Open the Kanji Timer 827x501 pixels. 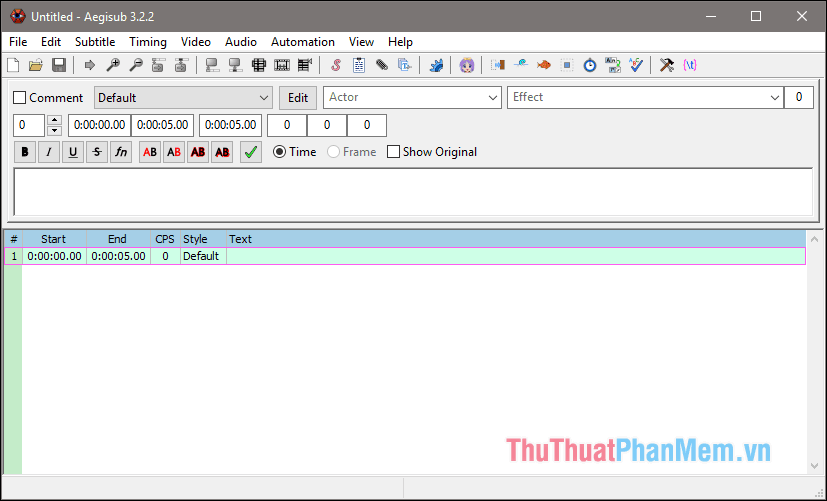tap(613, 65)
